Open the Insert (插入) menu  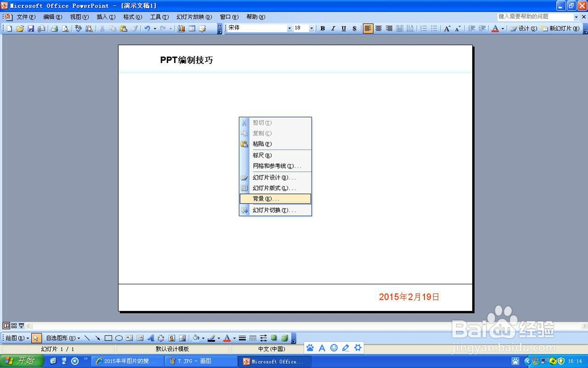(x=106, y=17)
